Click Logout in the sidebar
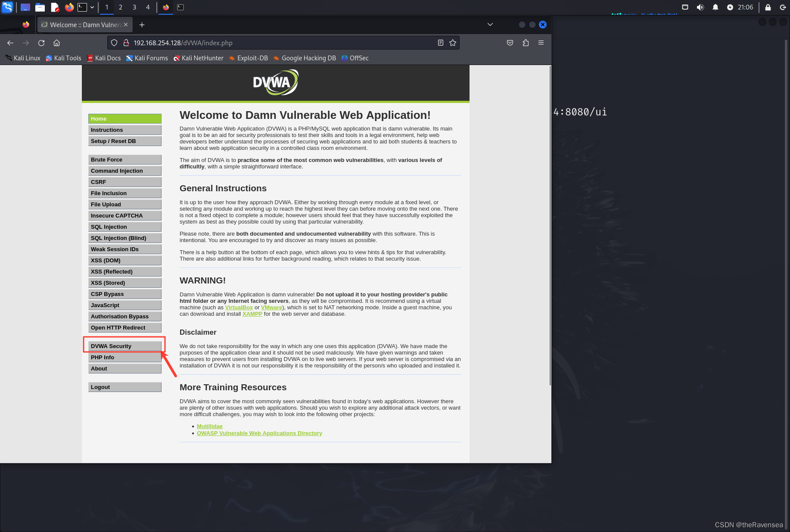790x532 pixels. (125, 387)
